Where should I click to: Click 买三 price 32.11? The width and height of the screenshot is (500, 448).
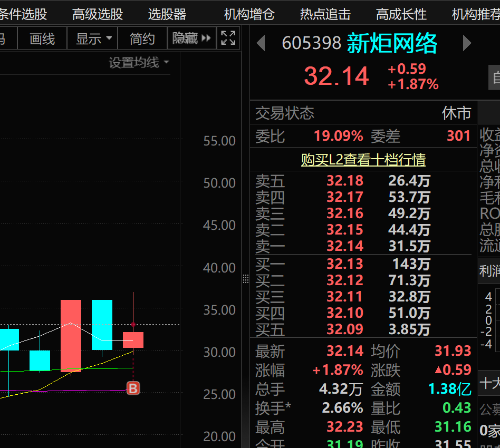coord(345,296)
